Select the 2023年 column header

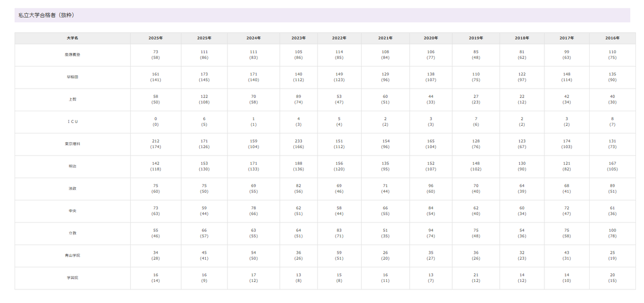click(299, 38)
